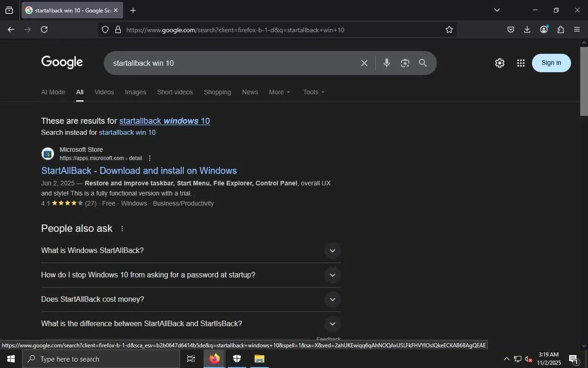Open the Short videos tab
Image resolution: width=588 pixels, height=368 pixels.
pos(175,92)
